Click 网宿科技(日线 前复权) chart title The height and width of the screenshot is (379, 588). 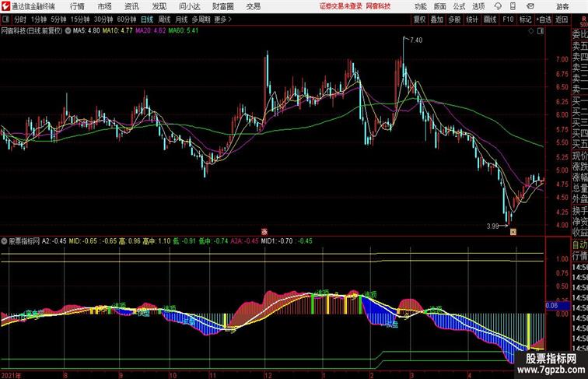coord(32,31)
